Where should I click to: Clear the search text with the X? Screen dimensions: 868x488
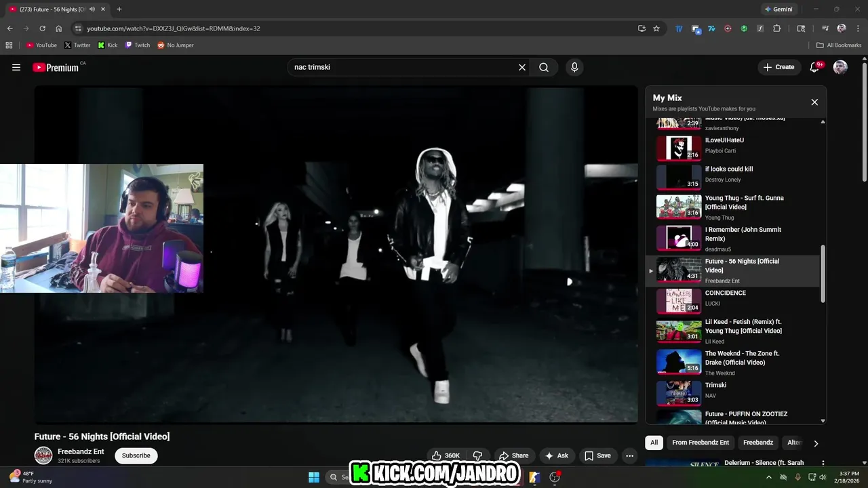(x=522, y=67)
